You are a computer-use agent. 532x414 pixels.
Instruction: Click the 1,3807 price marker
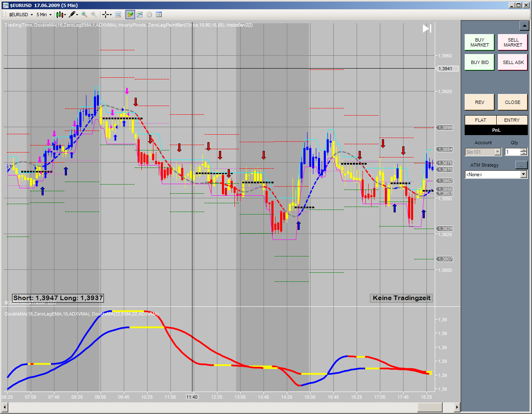(445, 259)
